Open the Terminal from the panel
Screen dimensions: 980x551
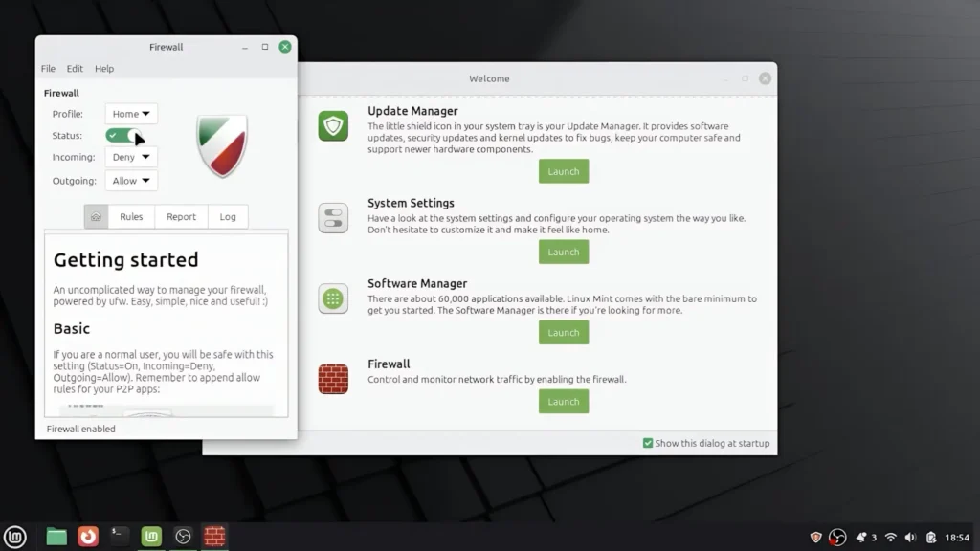(x=120, y=536)
